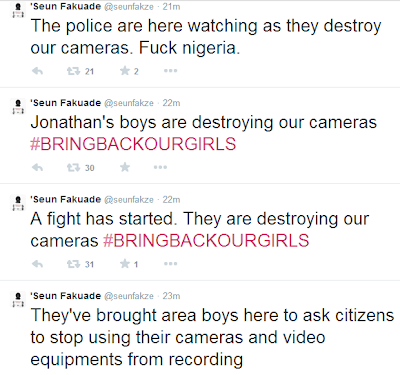400x375 pixels.
Task: Open #BRINGBACKOURGIRLS hashtag in Jonathan's boys tweet
Action: click(x=133, y=144)
